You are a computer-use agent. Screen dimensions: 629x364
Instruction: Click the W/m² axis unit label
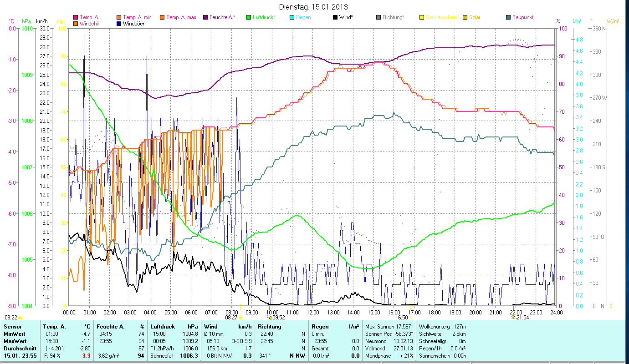(613, 21)
